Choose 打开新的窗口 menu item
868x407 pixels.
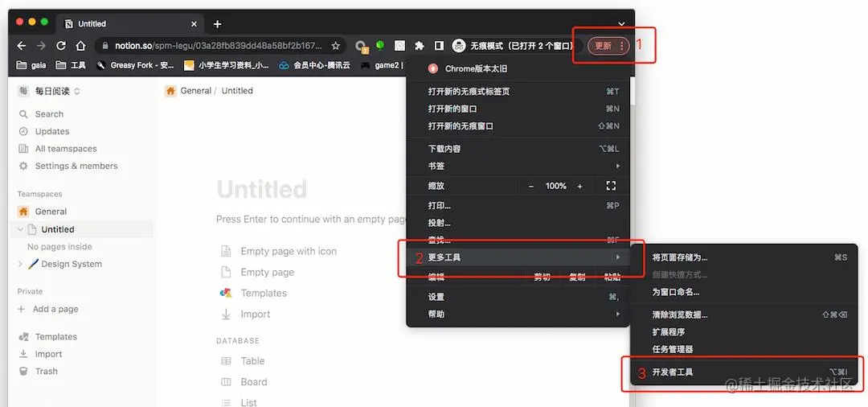(518, 109)
